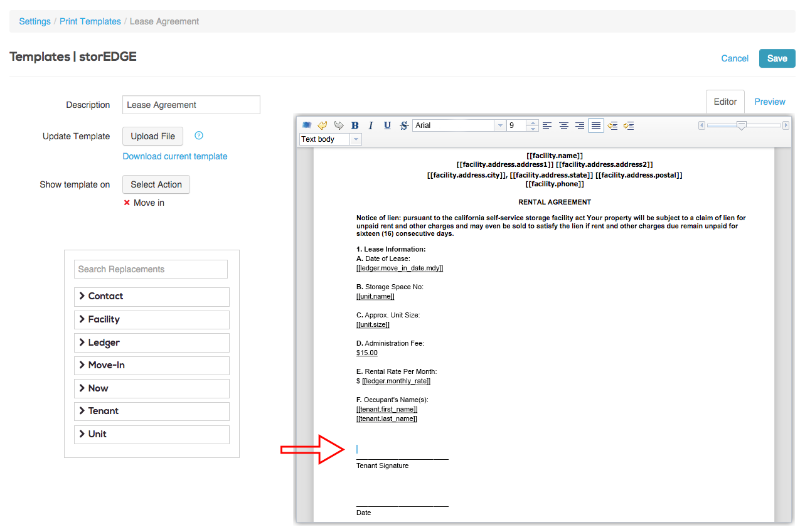Screen dimensions: 805x532
Task: Click the zoom slider handle
Action: 742,125
